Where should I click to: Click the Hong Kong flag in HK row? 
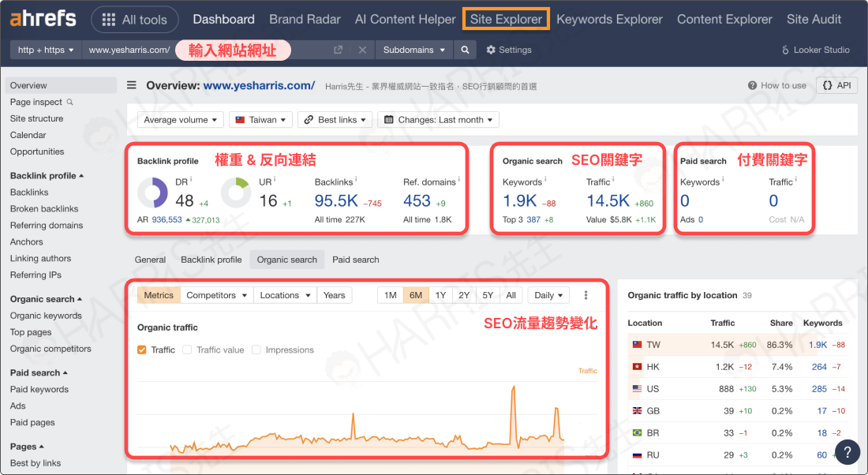[637, 366]
